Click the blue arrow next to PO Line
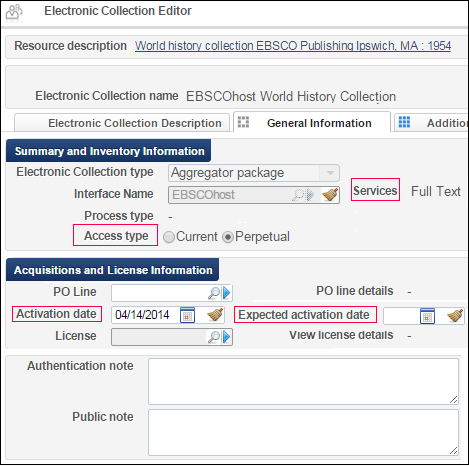 [227, 293]
